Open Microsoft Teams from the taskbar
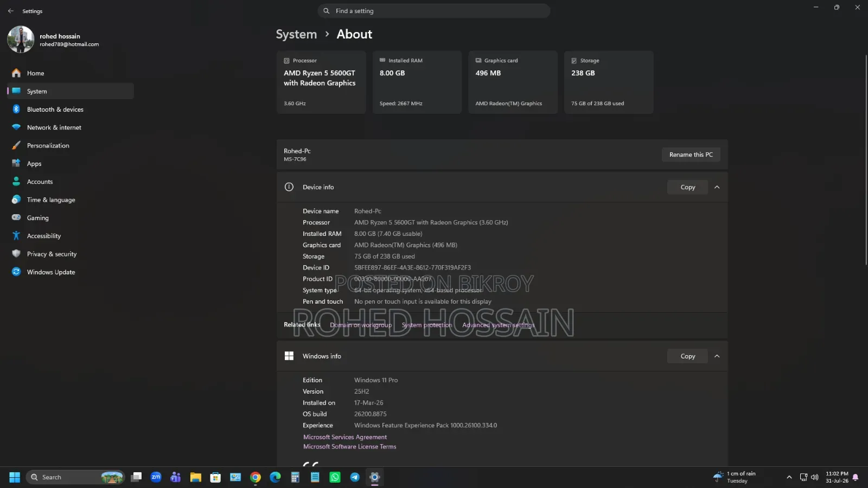This screenshot has width=868, height=488. click(176, 477)
